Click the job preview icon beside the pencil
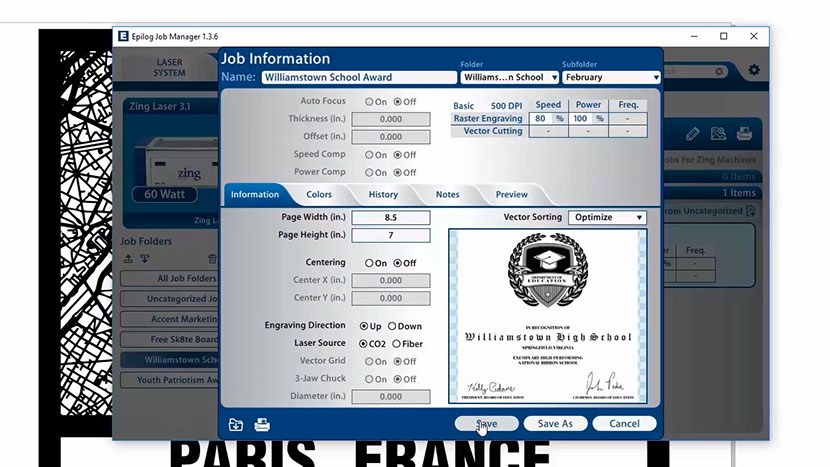The height and width of the screenshot is (467, 830). [718, 133]
